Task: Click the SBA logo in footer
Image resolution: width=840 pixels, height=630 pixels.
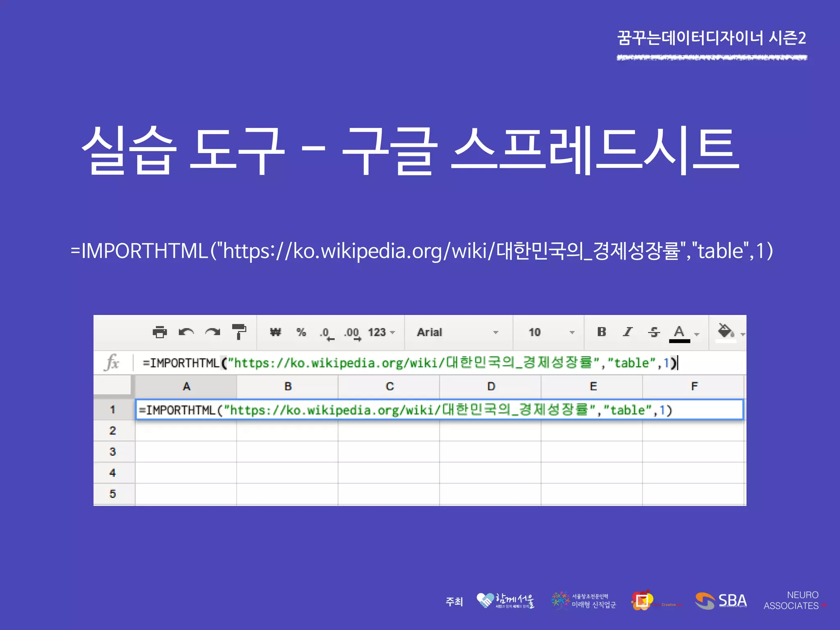Action: click(x=721, y=601)
